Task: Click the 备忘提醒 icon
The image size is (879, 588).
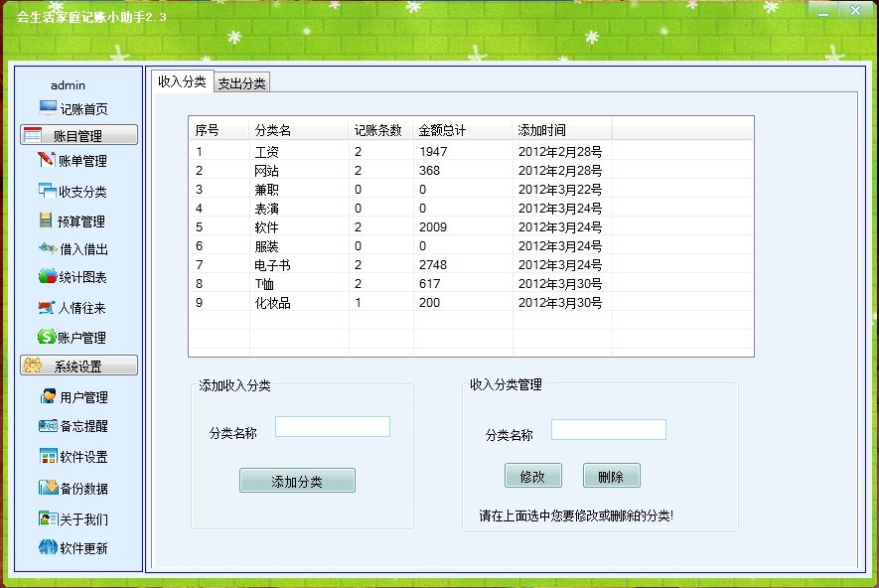Action: (48, 426)
